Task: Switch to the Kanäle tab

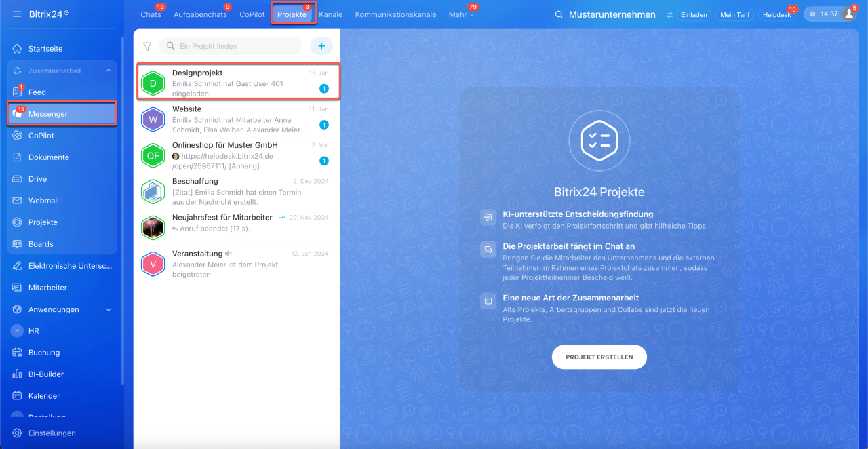Action: [x=330, y=14]
